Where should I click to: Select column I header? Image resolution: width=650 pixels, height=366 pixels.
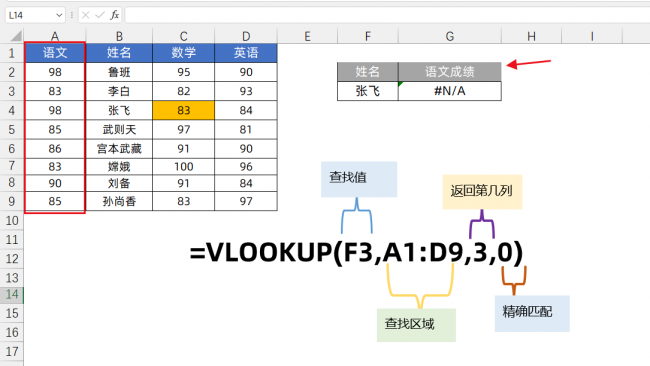[592, 36]
